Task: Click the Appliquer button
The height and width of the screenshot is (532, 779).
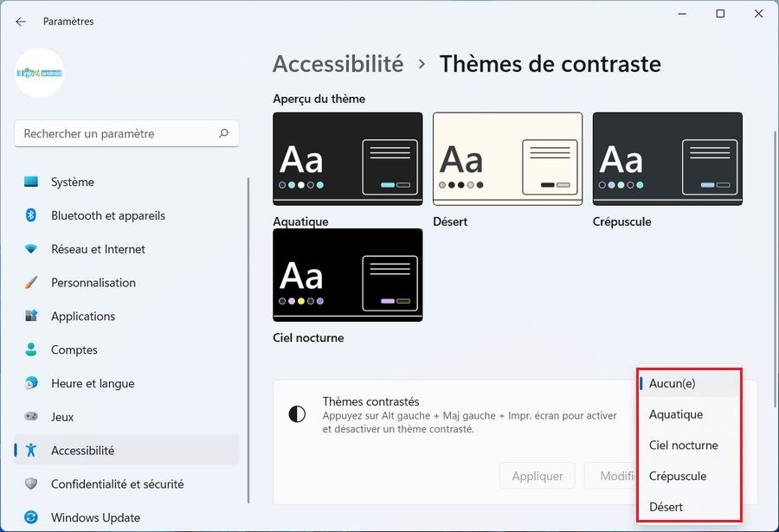Action: [538, 475]
